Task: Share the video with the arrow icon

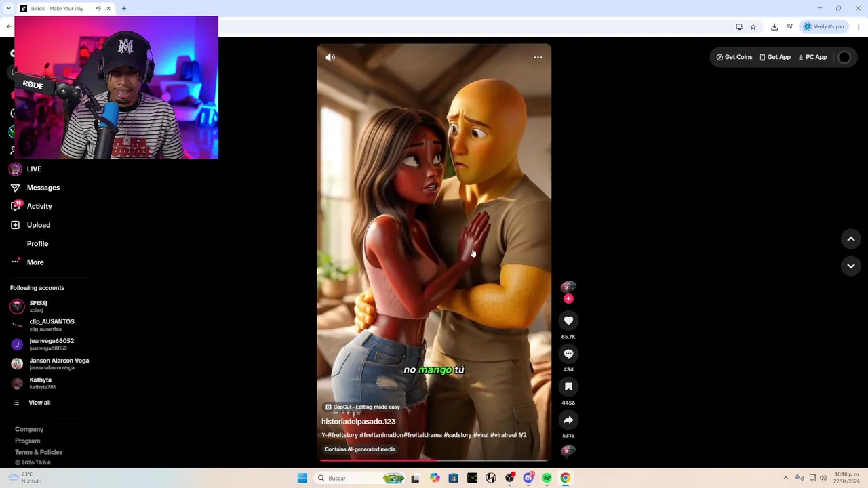Action: coord(568,420)
